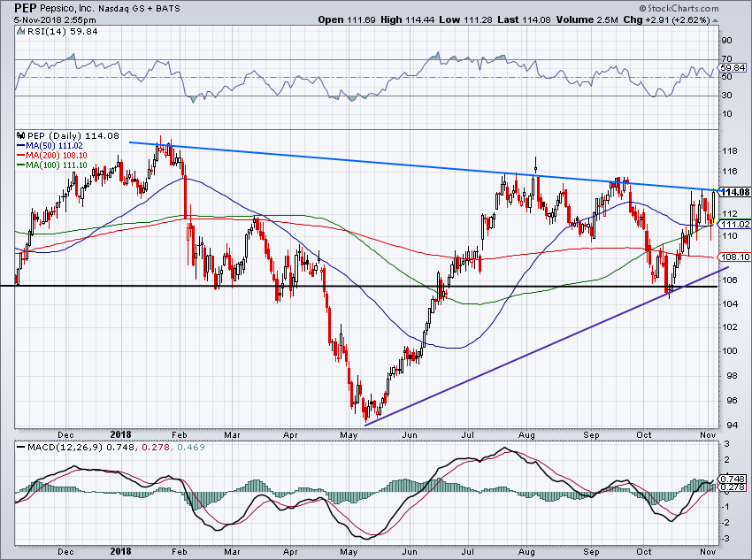Click the 5-Nov-2018 2:55pm timestamp
The height and width of the screenshot is (560, 752).
pos(55,20)
